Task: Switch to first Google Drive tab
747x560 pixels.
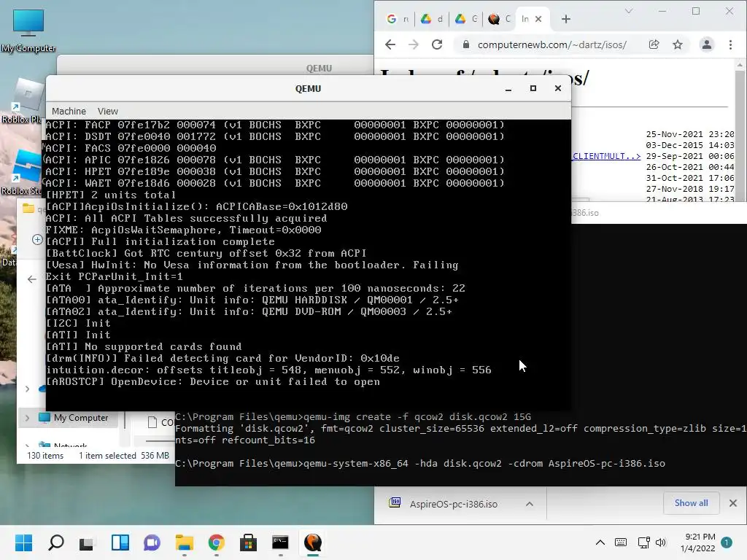Action: 432,19
